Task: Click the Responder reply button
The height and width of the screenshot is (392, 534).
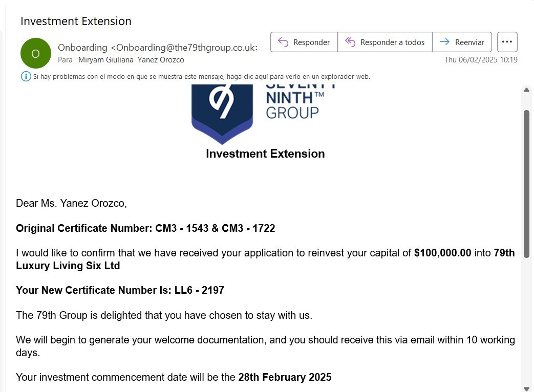Action: 304,42
